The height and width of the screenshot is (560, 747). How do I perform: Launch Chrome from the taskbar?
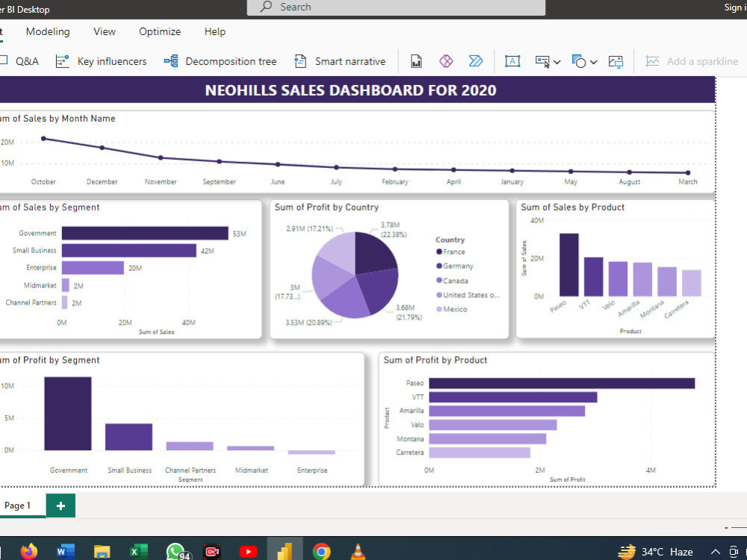click(x=321, y=551)
